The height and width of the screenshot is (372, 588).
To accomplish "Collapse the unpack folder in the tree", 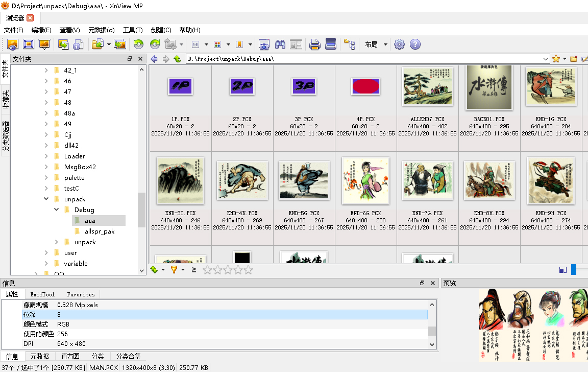I will (x=46, y=199).
